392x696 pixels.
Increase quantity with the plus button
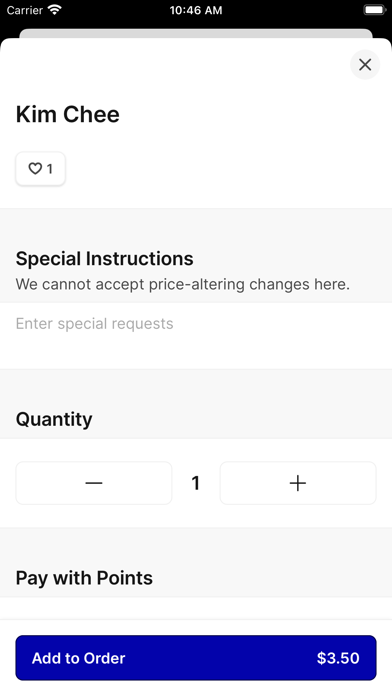click(298, 483)
